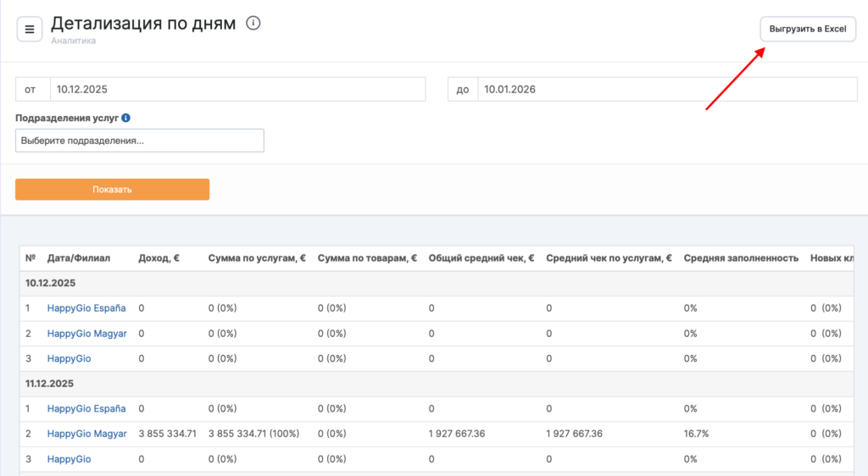
Task: Open HappyGio España link under 11.12.2025
Action: click(x=86, y=409)
